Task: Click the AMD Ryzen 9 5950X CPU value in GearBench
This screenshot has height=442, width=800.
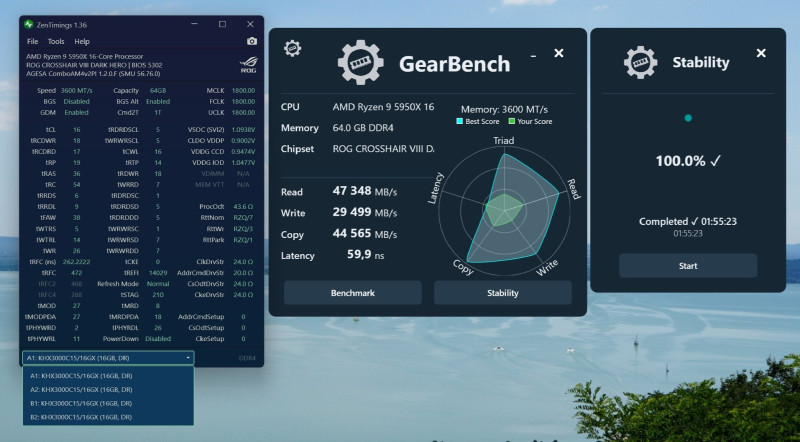Action: [x=383, y=107]
